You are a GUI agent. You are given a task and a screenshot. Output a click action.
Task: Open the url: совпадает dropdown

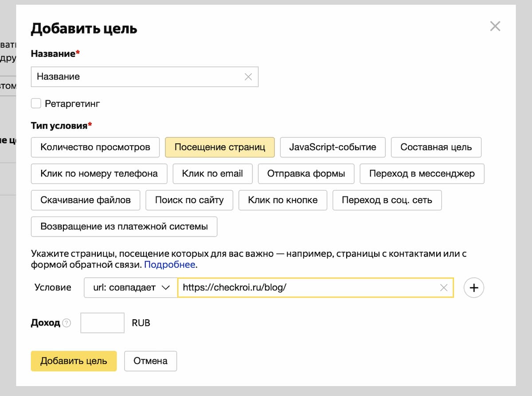click(x=130, y=287)
